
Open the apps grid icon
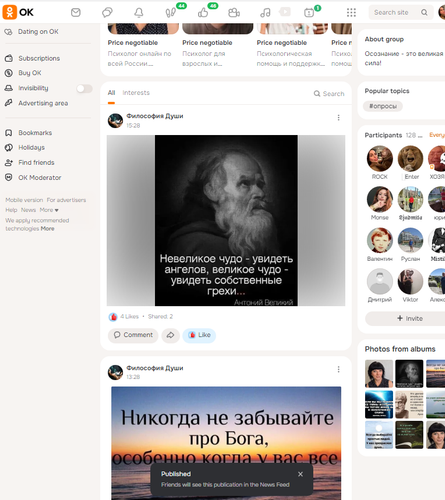tap(351, 13)
